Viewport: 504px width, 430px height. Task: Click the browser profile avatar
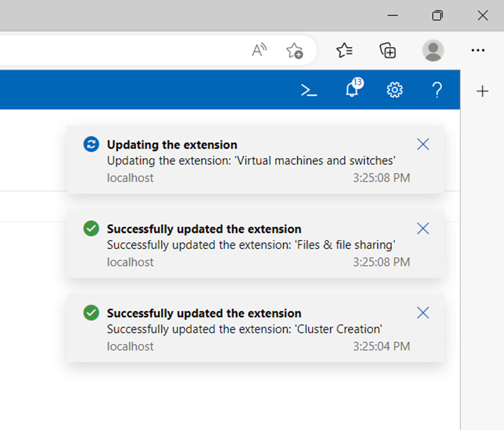(433, 50)
